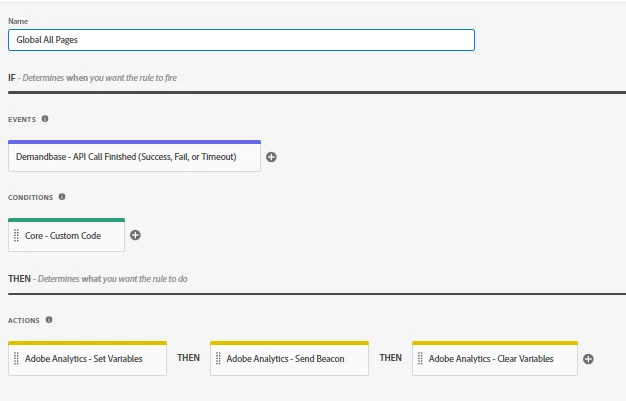
Task: Add a new condition with plus icon
Action: click(x=135, y=235)
